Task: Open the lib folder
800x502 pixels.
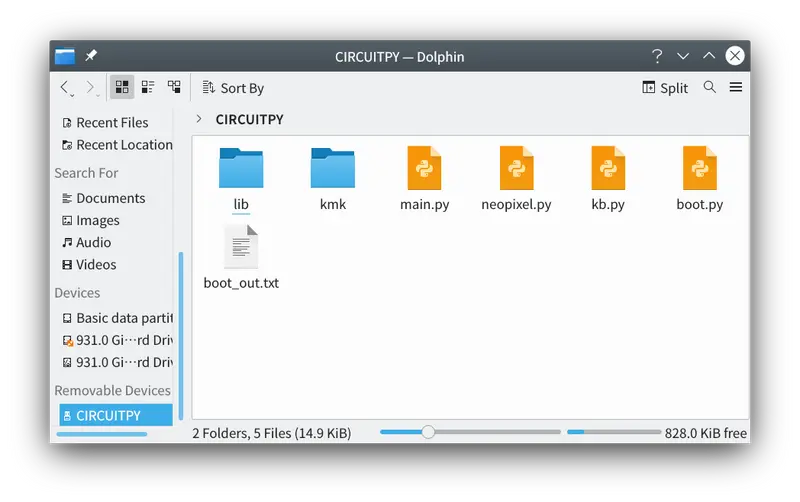Action: (241, 179)
